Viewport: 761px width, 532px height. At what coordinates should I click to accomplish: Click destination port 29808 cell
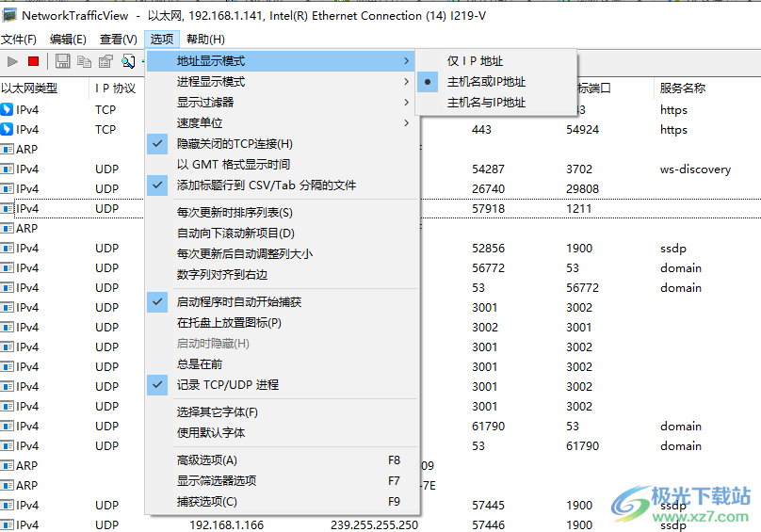[x=582, y=189]
